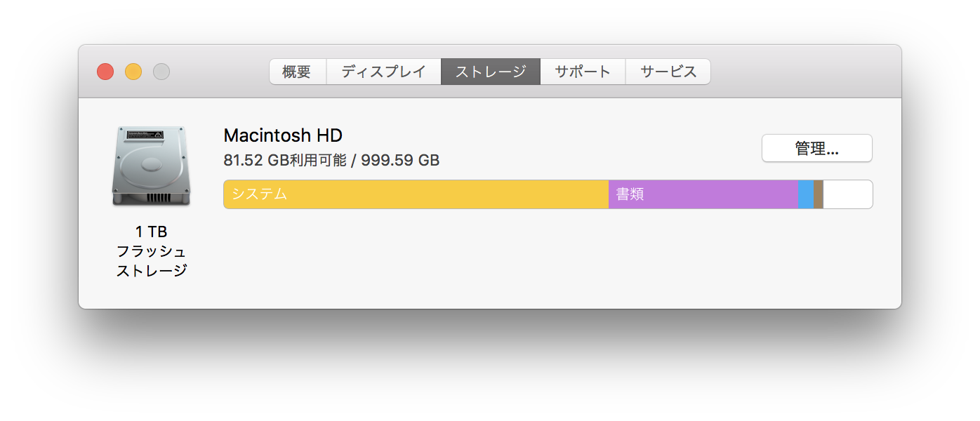Click the 1 TB label under drive
This screenshot has height=421, width=980.
[x=151, y=232]
